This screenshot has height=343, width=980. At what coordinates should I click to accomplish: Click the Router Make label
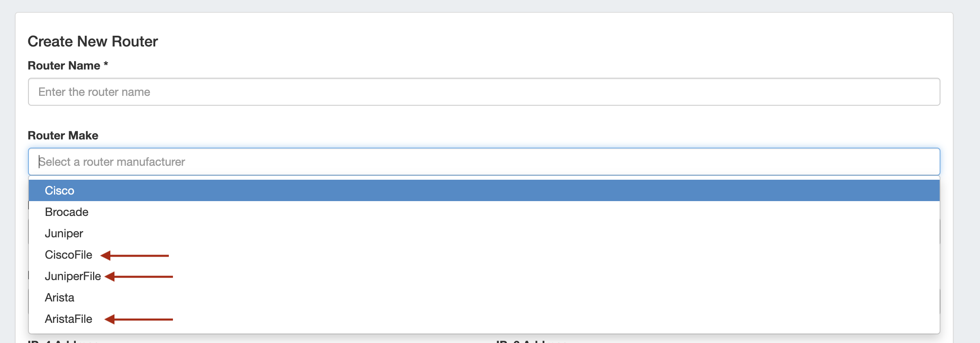pyautogui.click(x=63, y=135)
